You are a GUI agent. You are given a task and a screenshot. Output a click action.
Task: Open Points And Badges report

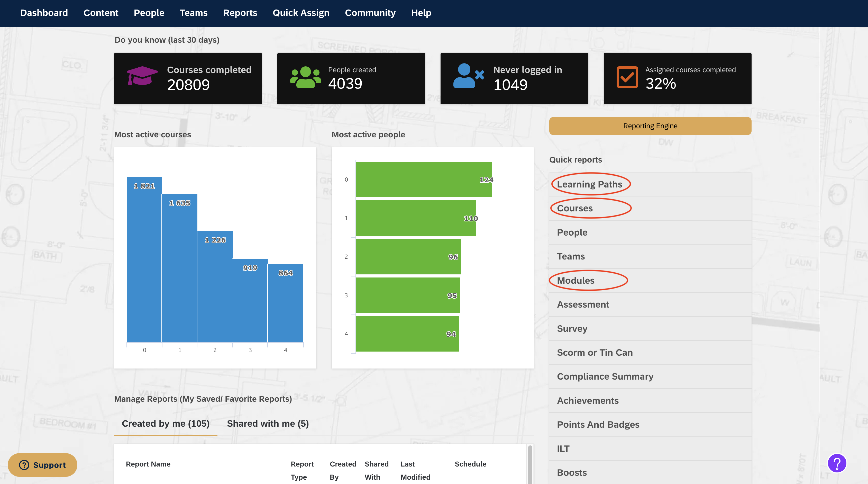(x=598, y=425)
